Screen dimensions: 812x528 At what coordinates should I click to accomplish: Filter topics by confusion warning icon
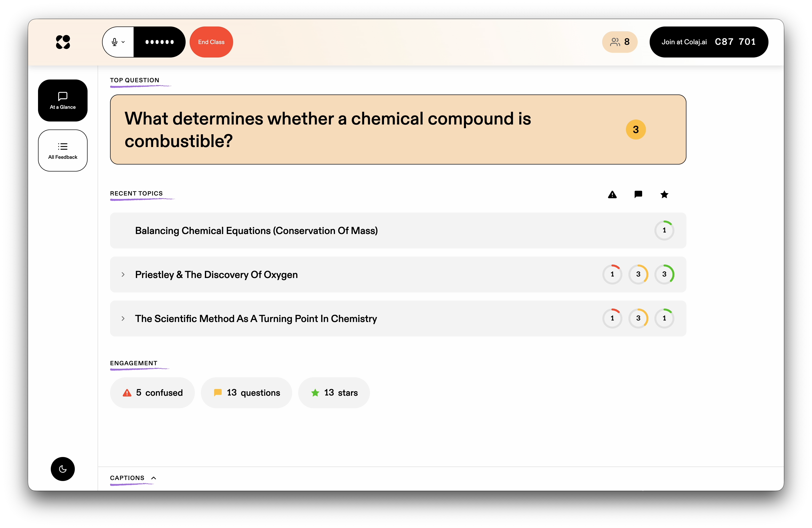612,195
